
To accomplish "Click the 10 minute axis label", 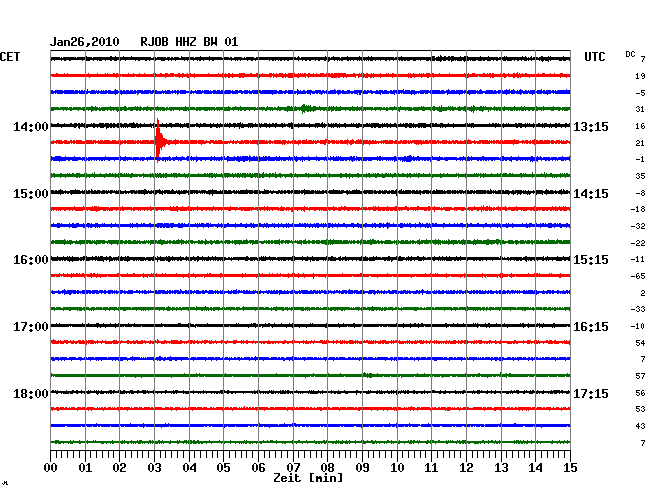I will (x=397, y=467).
